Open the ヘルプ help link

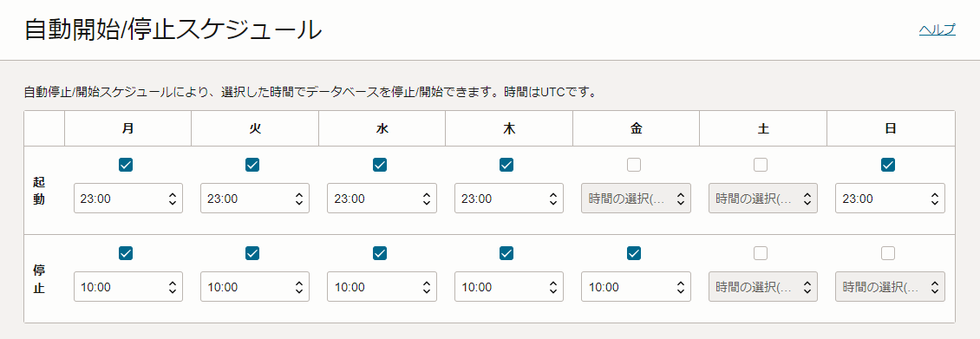coord(937,29)
